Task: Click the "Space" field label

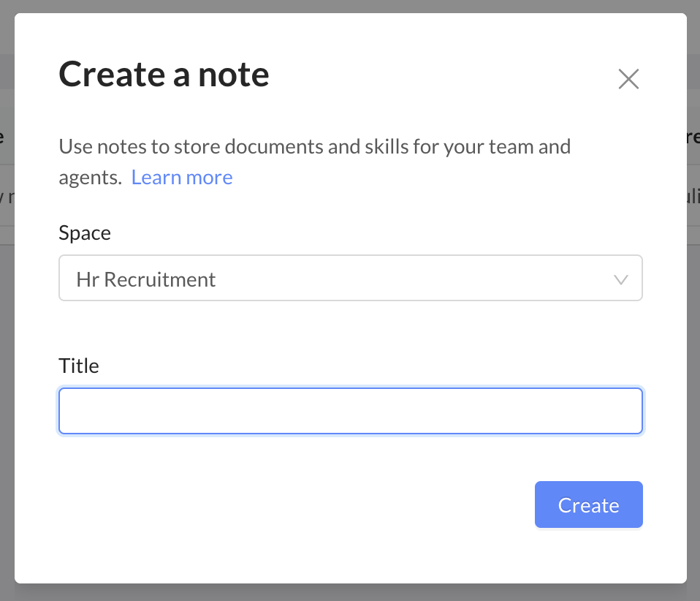Action: (85, 233)
